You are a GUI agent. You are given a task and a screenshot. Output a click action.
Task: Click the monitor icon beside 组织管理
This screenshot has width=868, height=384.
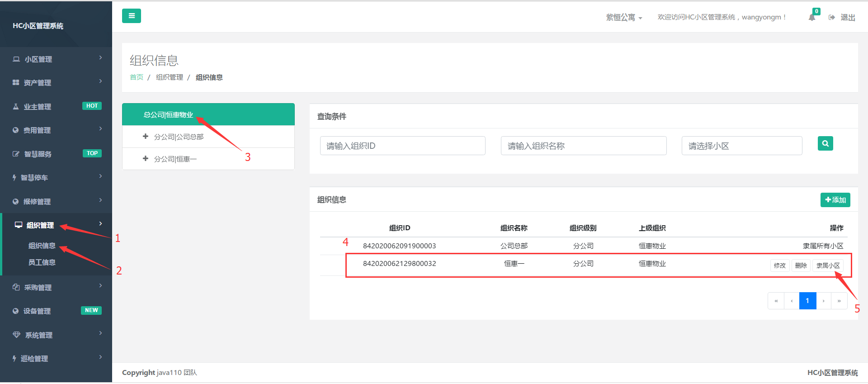click(x=19, y=225)
